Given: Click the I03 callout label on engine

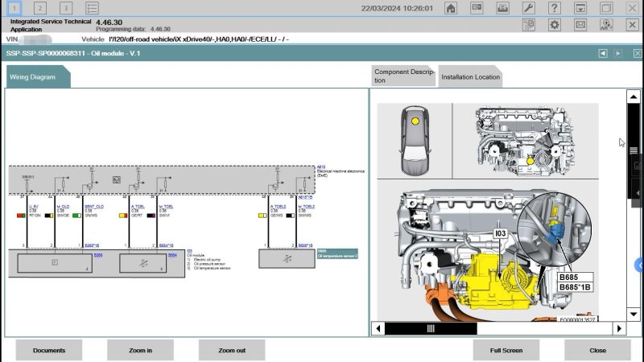Looking at the screenshot, I should (500, 233).
